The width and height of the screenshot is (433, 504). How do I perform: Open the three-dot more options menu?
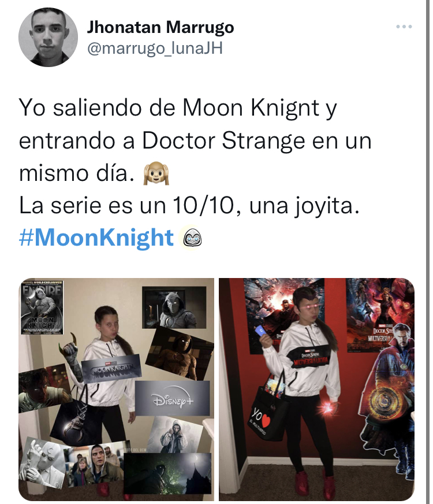(404, 27)
